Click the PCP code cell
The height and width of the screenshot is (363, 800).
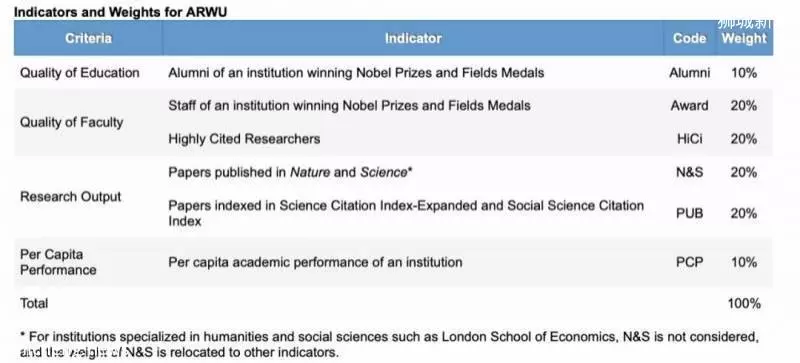point(689,262)
